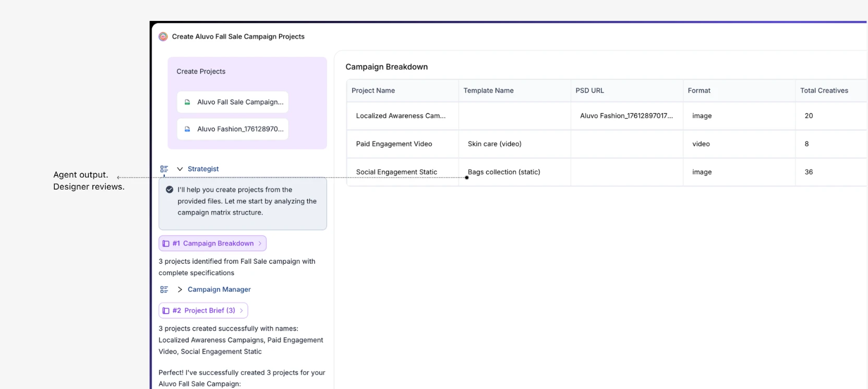Click the app logo beside the campaign title
The width and height of the screenshot is (868, 389).
pos(163,37)
